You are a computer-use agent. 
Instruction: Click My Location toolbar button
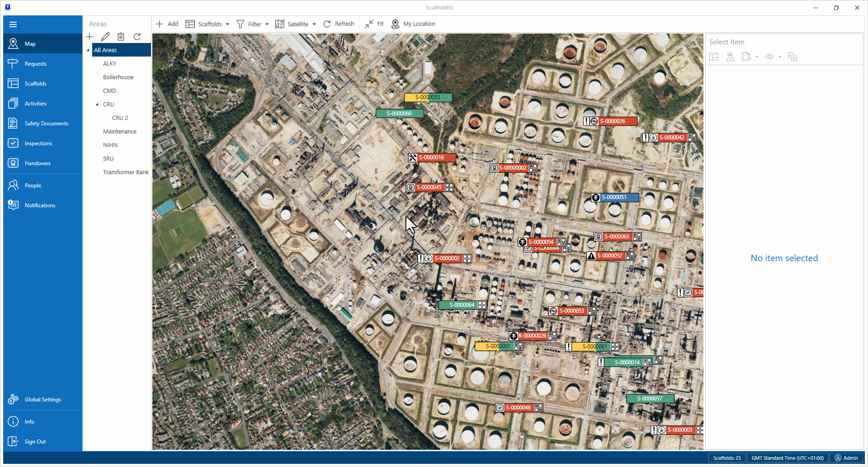point(413,24)
